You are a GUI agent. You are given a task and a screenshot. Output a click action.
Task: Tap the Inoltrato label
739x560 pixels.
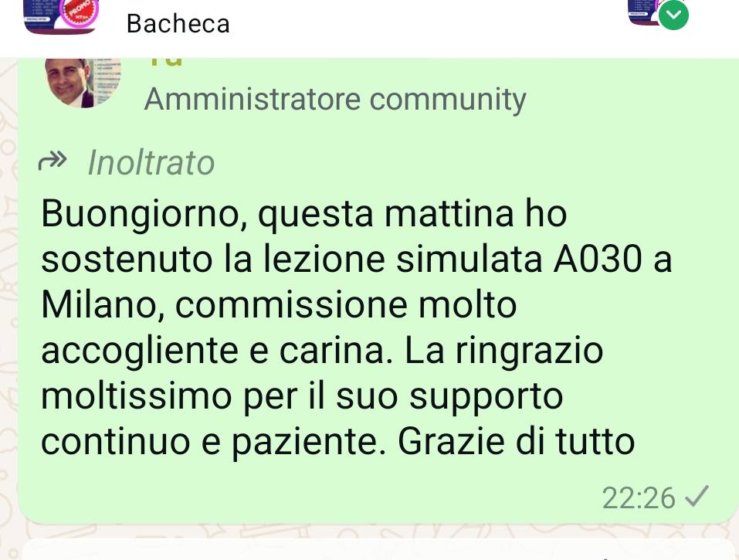151,163
